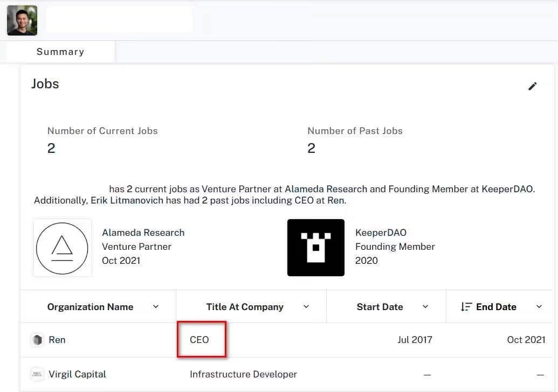Click the Venture Partner title text
Screen dimensions: 558x392
click(136, 247)
